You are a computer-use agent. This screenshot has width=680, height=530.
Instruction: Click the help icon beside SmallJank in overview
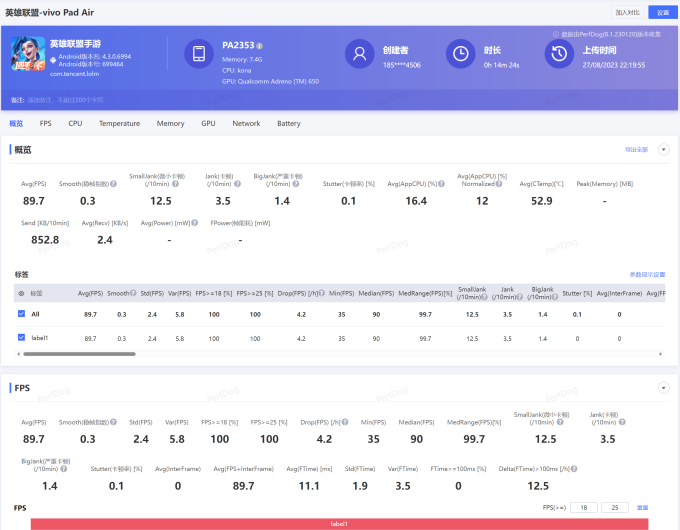pos(176,184)
